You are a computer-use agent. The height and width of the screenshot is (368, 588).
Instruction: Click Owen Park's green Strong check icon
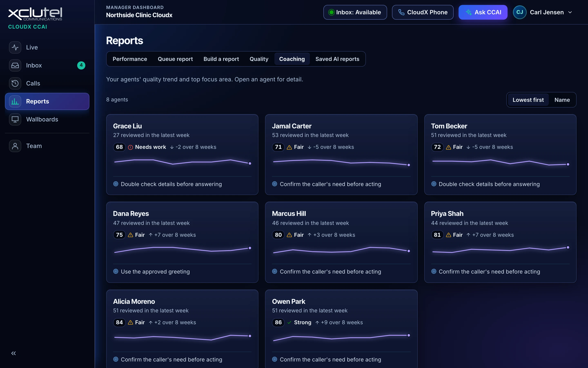tap(289, 322)
